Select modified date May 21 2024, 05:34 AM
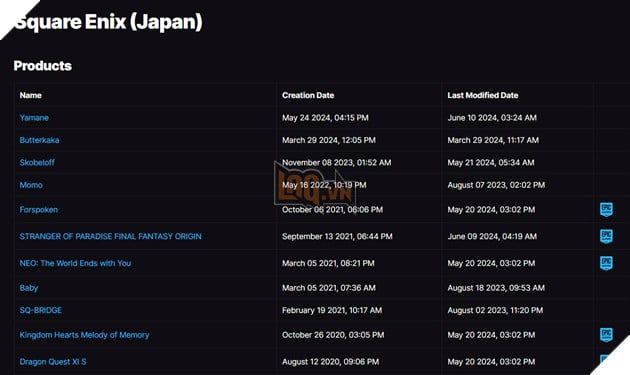This screenshot has width=630, height=375. tap(491, 163)
